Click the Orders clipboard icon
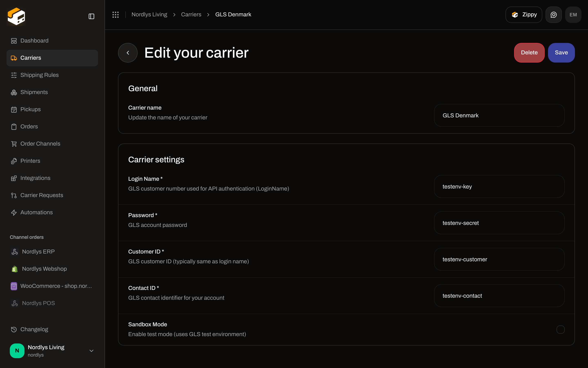This screenshot has height=368, width=588. pos(14,127)
